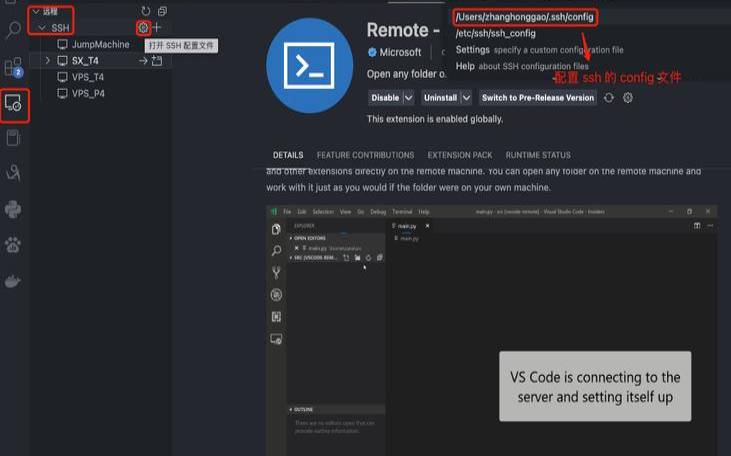Open the Python view in activity bar
The width and height of the screenshot is (731, 456).
pos(13,209)
